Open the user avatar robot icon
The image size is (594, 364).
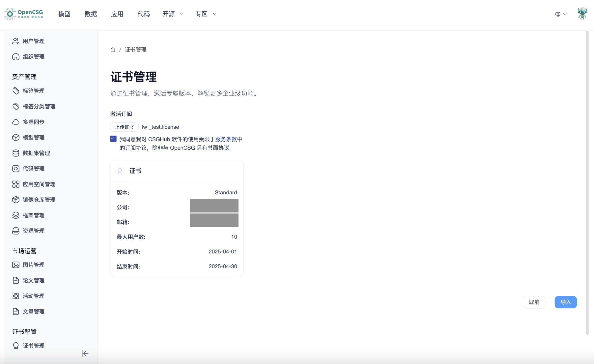(582, 14)
